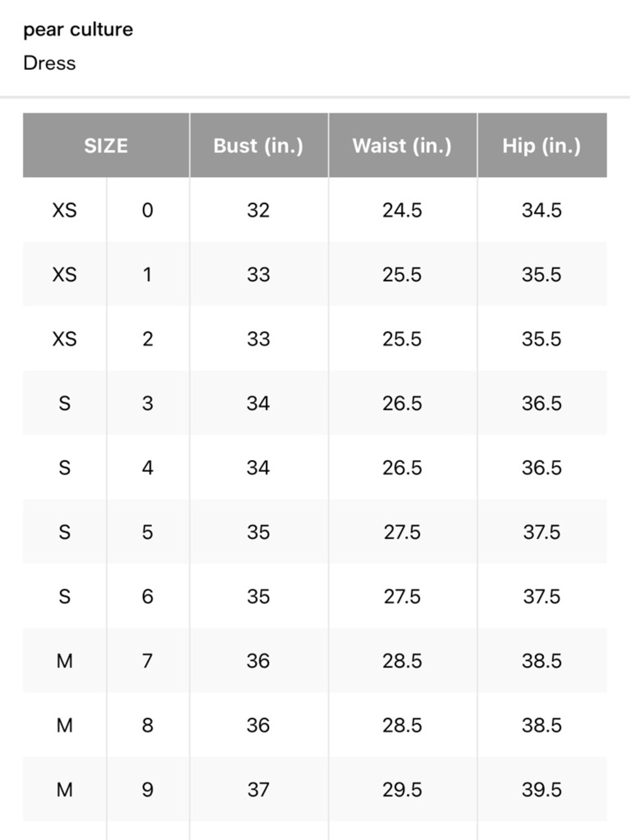The image size is (630, 840).
Task: Select waist value 24.5 in first row
Action: point(402,210)
